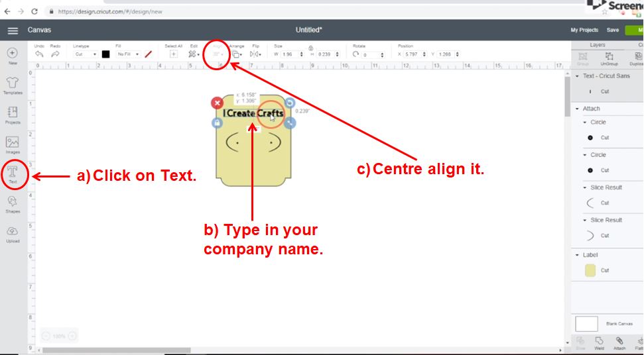This screenshot has height=355, width=644.
Task: Click the zoom out minus button
Action: click(x=46, y=336)
